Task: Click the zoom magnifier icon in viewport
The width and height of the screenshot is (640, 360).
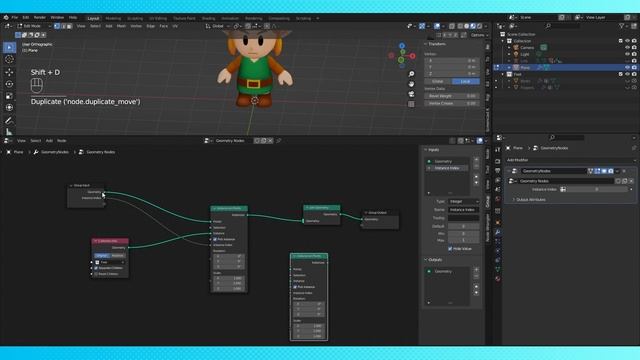Action: (411, 74)
